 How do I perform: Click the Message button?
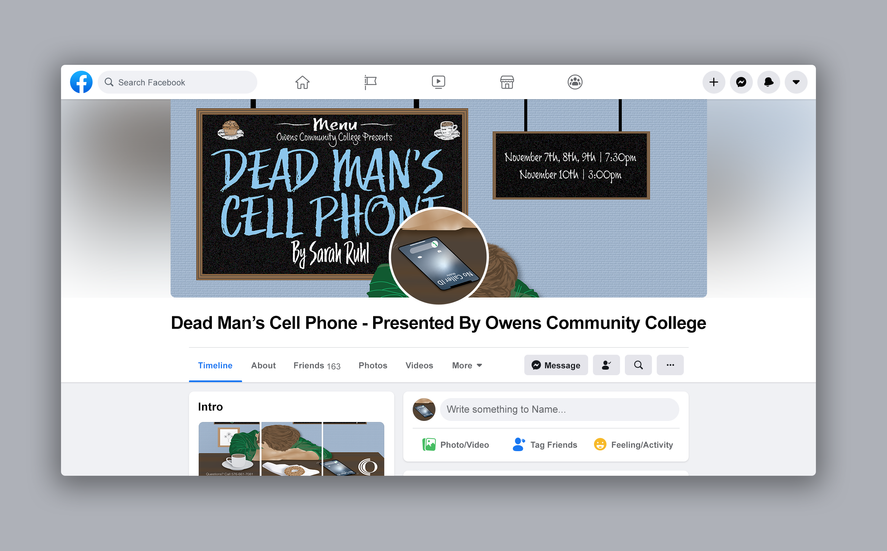(556, 365)
